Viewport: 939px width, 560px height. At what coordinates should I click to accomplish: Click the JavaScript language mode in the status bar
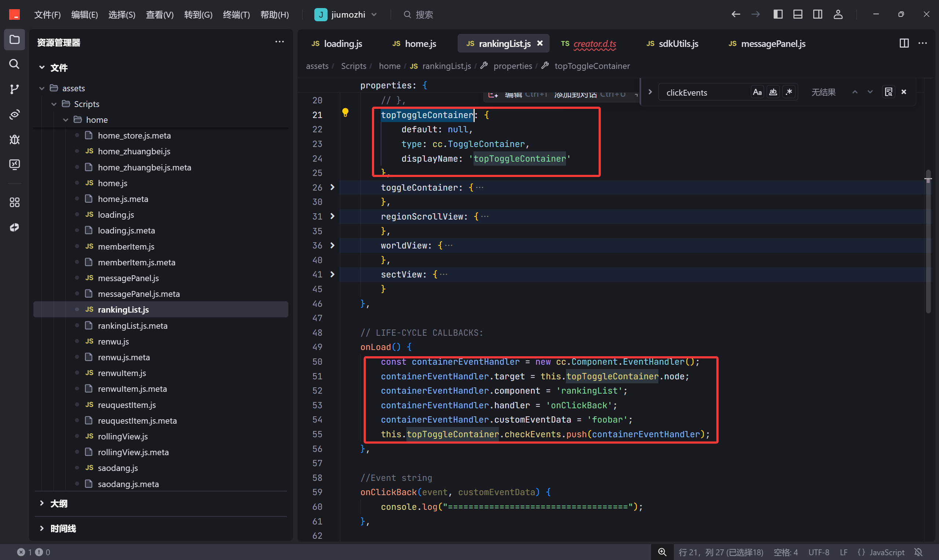tap(887, 552)
